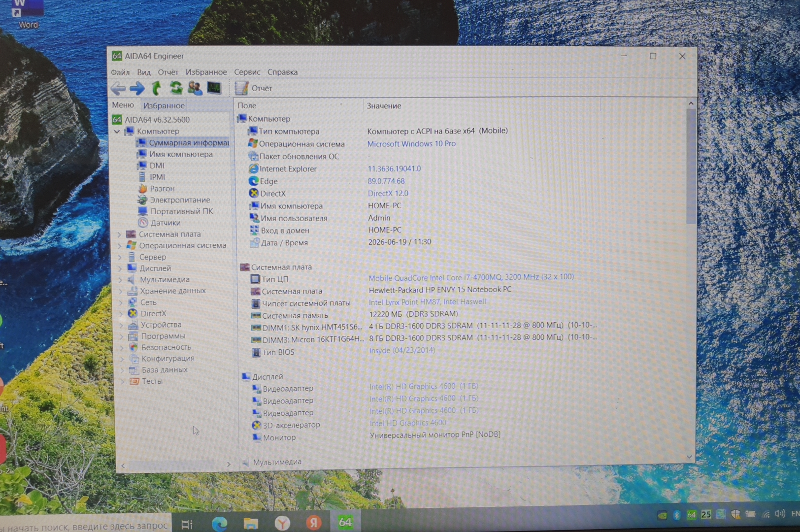Open the Отчёт menu in menu bar
Screen dimensions: 800x532
coord(168,72)
